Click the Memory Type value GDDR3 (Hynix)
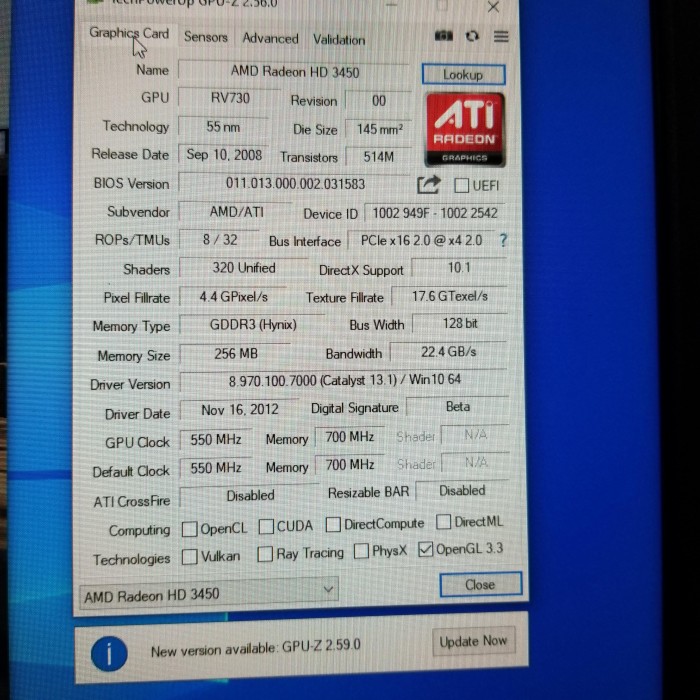700x700 pixels. point(253,325)
